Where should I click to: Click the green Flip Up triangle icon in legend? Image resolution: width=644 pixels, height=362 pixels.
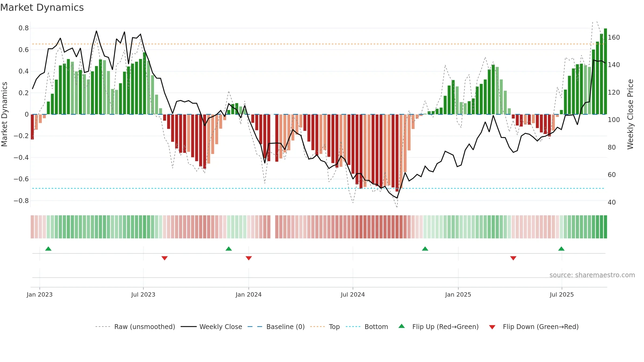click(x=401, y=326)
